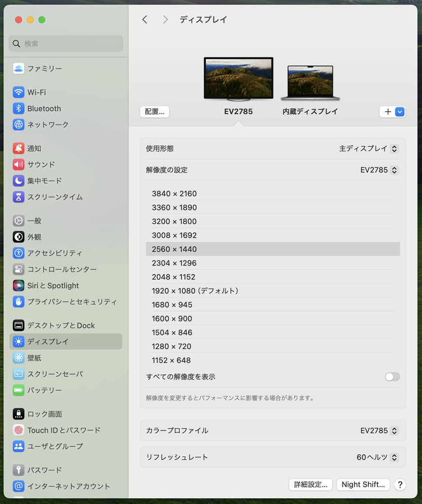Viewport: 422px width, 504px height.
Task: Expand the blue chevron next to plus button
Action: (400, 112)
